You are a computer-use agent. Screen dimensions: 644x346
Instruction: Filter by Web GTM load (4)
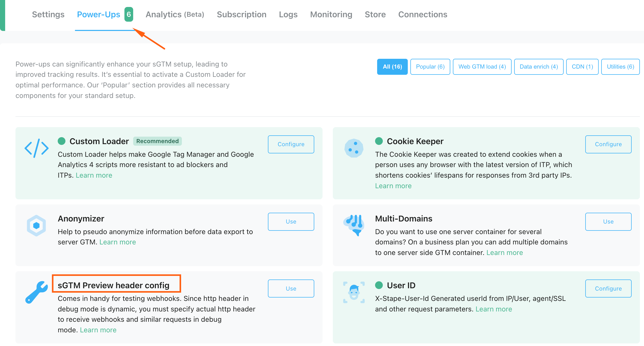click(x=482, y=67)
